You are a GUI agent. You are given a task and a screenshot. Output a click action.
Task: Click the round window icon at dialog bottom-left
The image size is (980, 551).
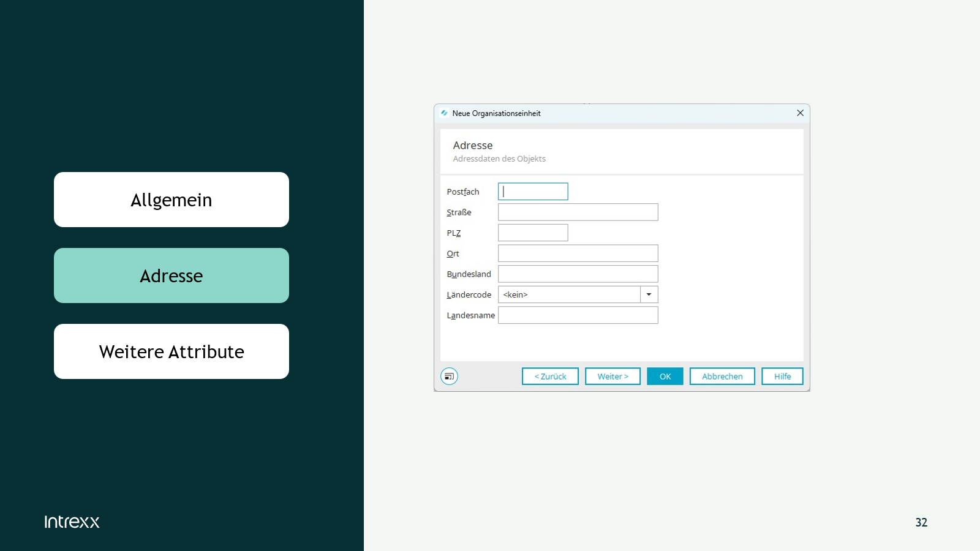pos(449,376)
